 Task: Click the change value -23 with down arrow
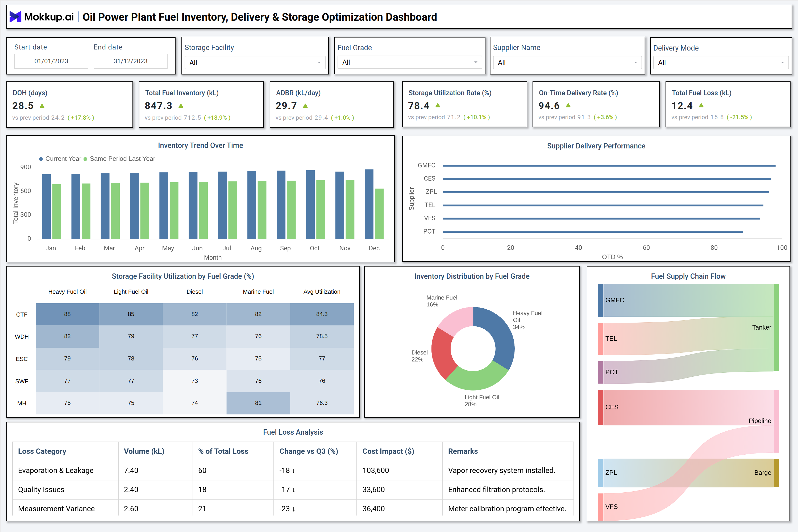click(287, 509)
